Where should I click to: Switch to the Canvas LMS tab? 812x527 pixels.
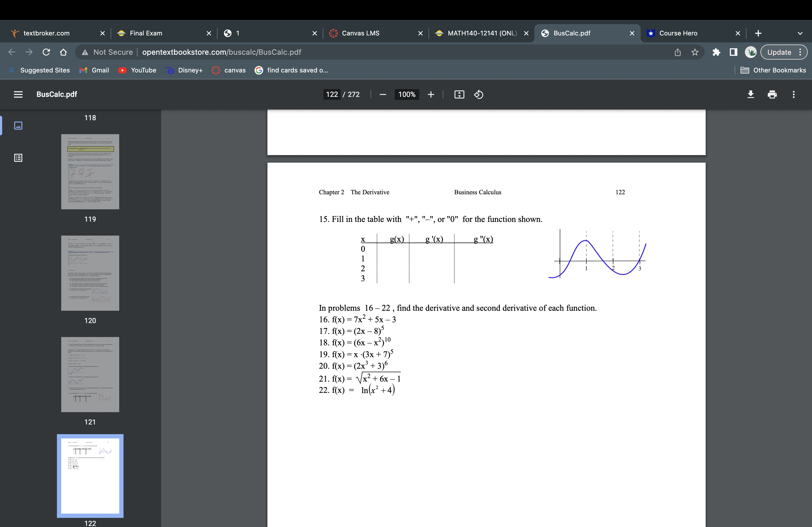(x=361, y=33)
